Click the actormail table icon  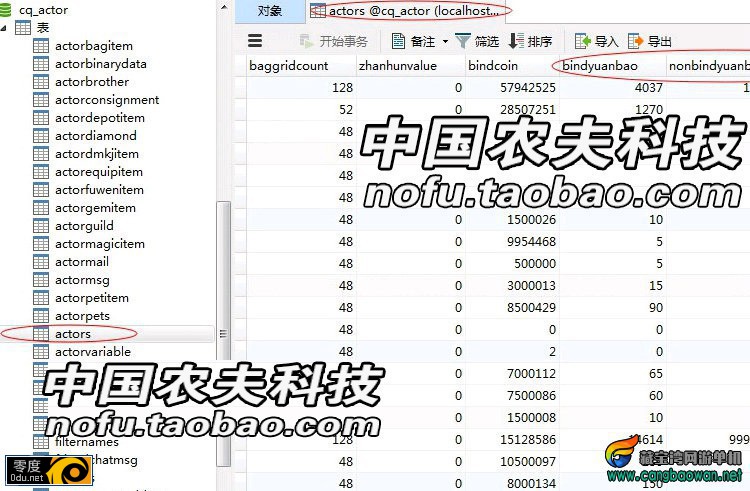click(x=41, y=262)
